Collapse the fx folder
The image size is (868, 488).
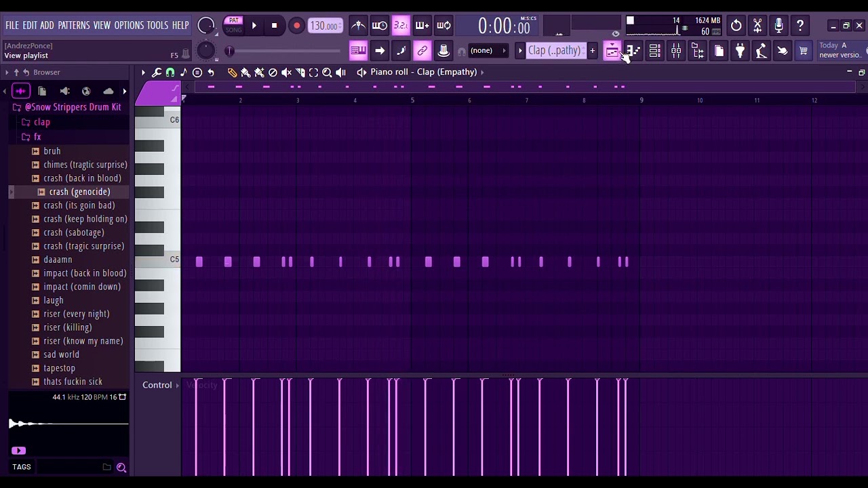coord(31,137)
